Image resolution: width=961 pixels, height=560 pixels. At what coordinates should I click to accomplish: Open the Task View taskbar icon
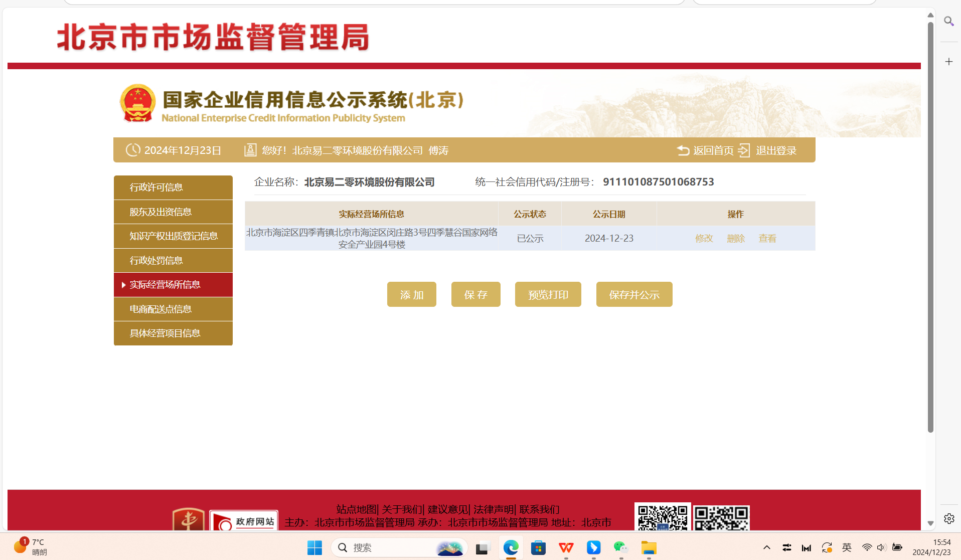coord(483,547)
